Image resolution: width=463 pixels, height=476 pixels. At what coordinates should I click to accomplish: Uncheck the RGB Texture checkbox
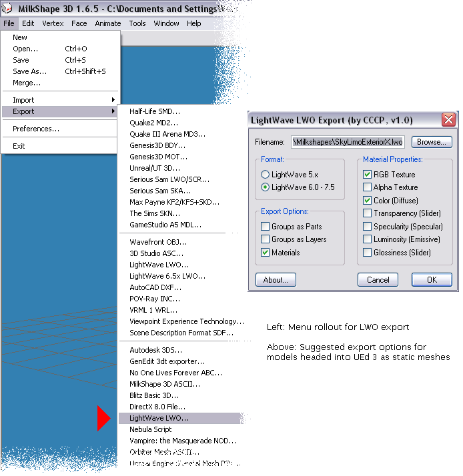click(367, 174)
